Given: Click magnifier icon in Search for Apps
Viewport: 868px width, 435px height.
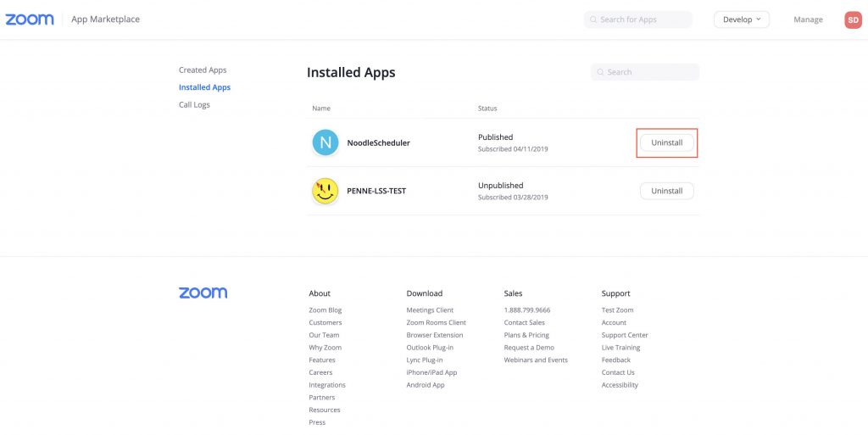Looking at the screenshot, I should click(x=593, y=20).
